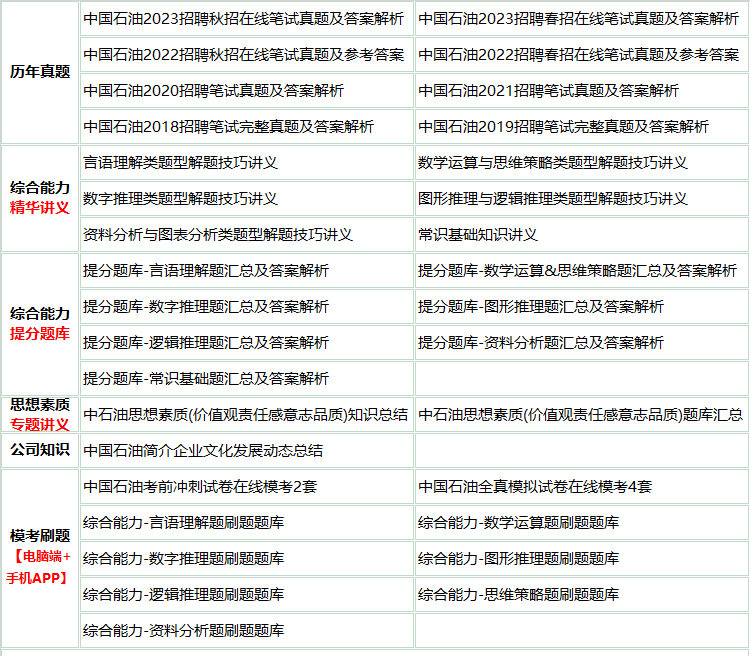
Task: Select 综合能力-资料分析题刷题题库
Action: [183, 631]
